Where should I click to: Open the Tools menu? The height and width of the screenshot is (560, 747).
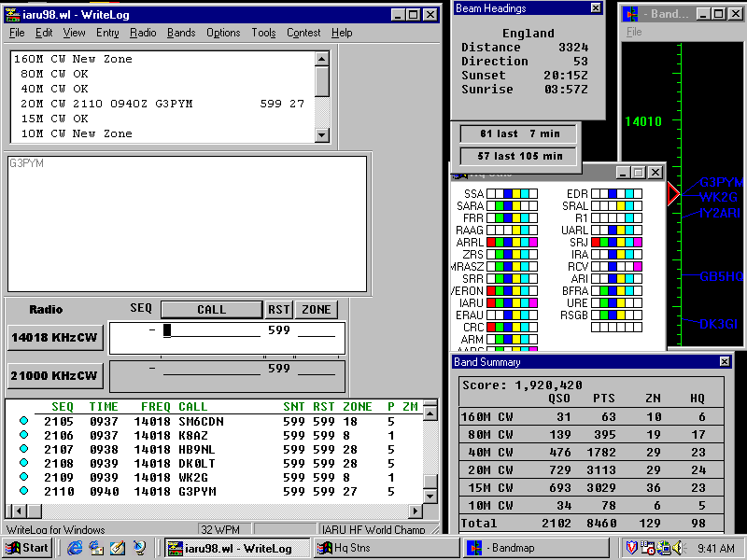[264, 33]
